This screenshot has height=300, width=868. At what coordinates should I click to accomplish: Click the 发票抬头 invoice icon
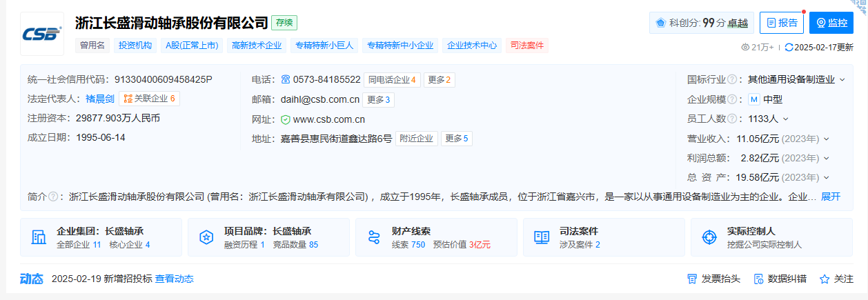coord(692,279)
